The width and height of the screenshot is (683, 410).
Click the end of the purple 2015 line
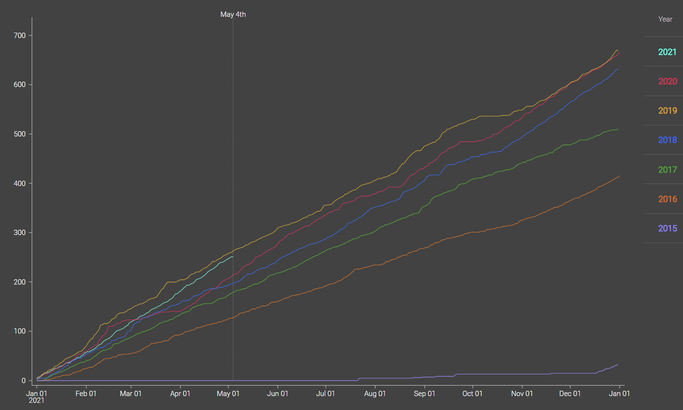tap(618, 364)
